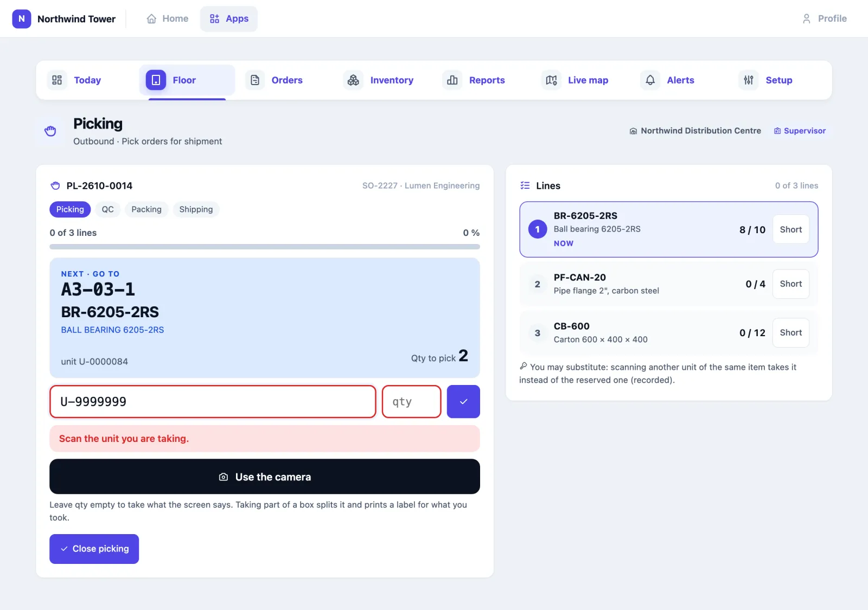Go to the Reports tab
Viewport: 868px width, 610px height.
point(483,80)
